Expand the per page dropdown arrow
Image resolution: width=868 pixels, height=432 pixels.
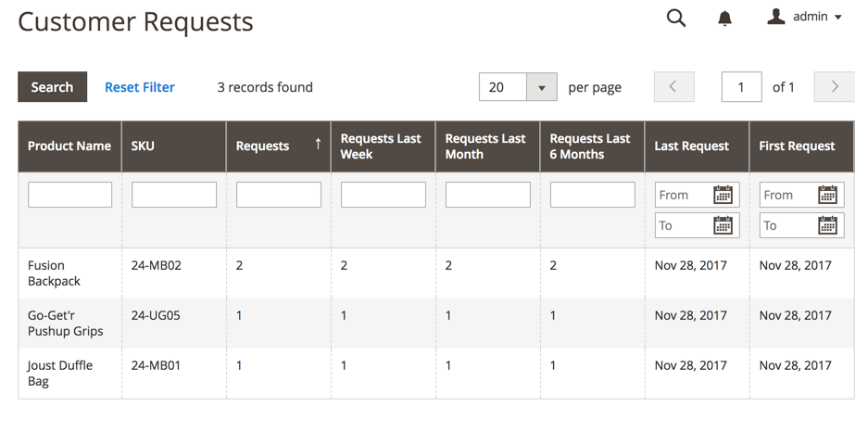pos(541,87)
